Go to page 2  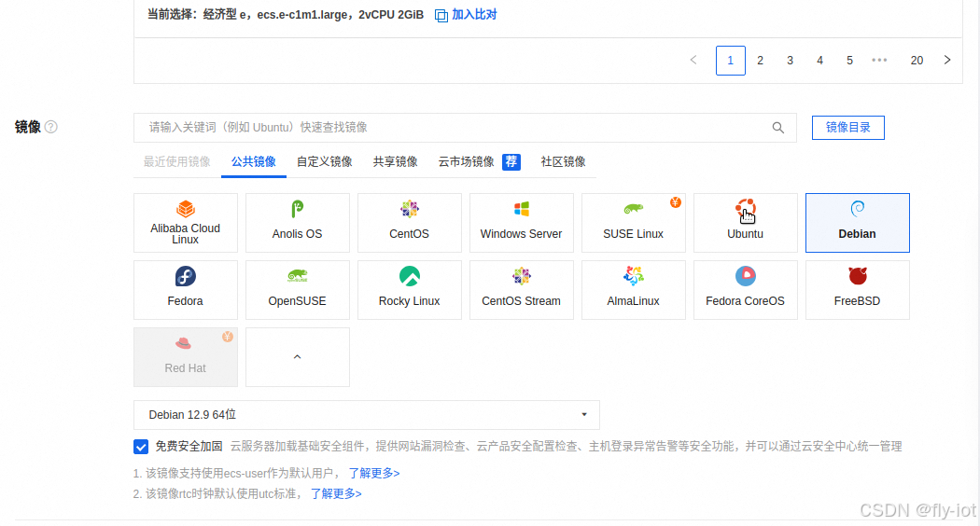click(760, 61)
